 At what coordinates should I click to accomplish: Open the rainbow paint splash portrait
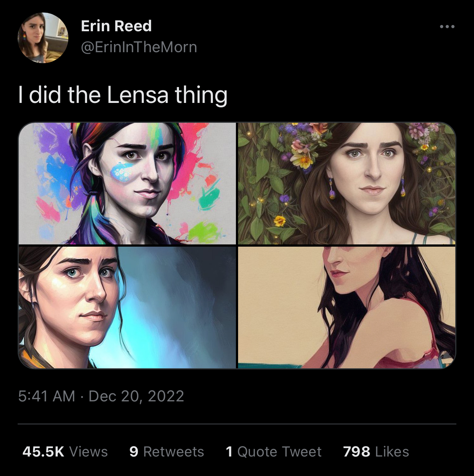(x=127, y=183)
